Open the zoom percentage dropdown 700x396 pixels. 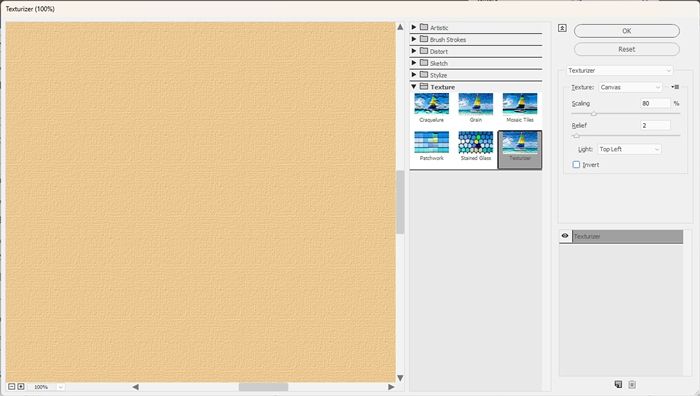(61, 387)
